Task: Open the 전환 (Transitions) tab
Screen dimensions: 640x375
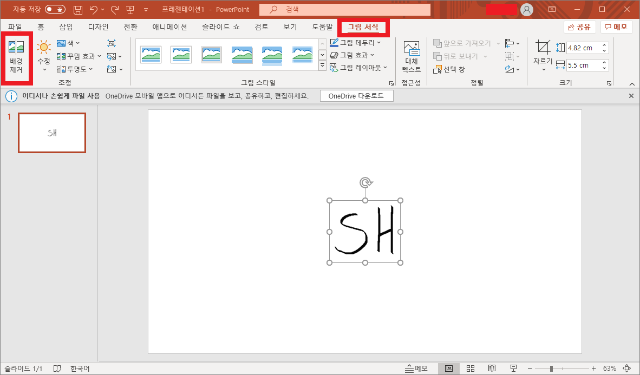Action: (130, 27)
